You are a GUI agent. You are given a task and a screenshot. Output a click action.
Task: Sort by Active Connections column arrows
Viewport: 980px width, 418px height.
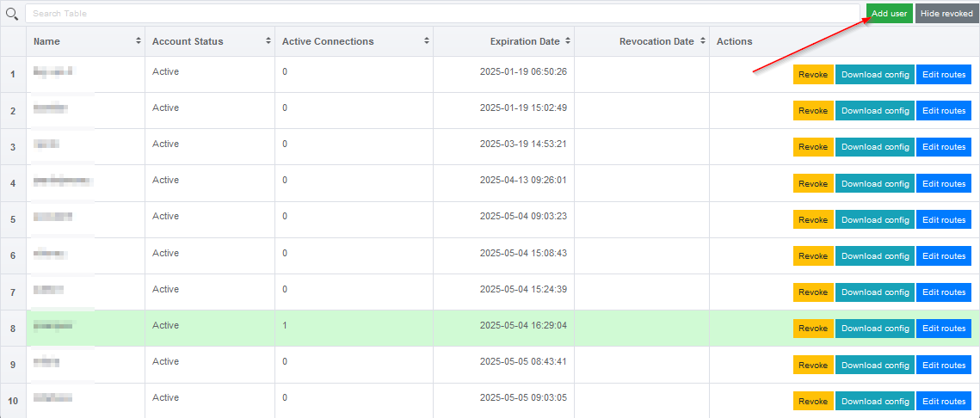(426, 41)
